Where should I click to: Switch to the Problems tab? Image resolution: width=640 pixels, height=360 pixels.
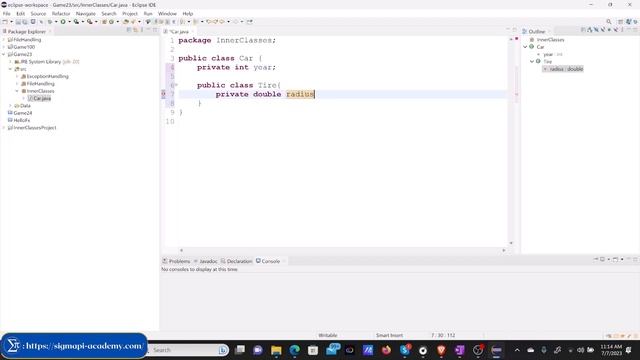point(176,261)
